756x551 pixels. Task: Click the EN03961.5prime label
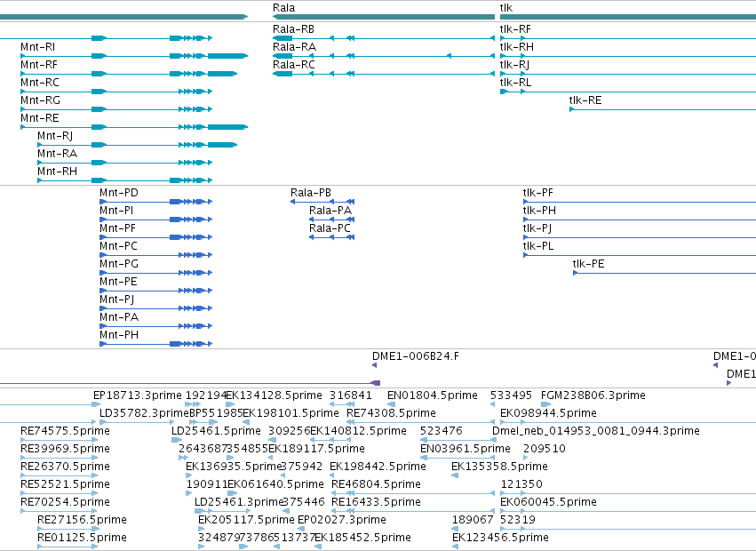click(x=466, y=450)
